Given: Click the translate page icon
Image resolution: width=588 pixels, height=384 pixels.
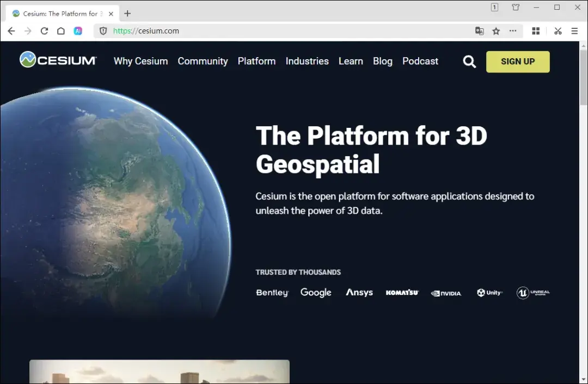Looking at the screenshot, I should [x=479, y=31].
